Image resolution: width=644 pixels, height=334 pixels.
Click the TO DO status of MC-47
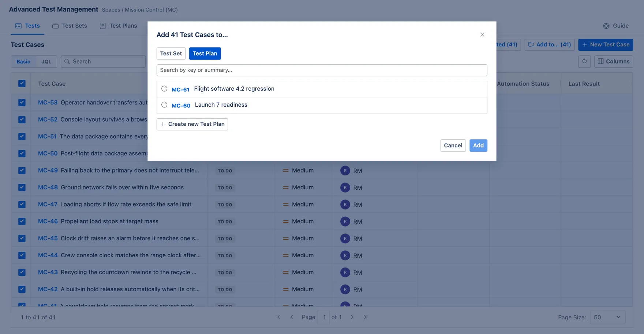pos(225,205)
